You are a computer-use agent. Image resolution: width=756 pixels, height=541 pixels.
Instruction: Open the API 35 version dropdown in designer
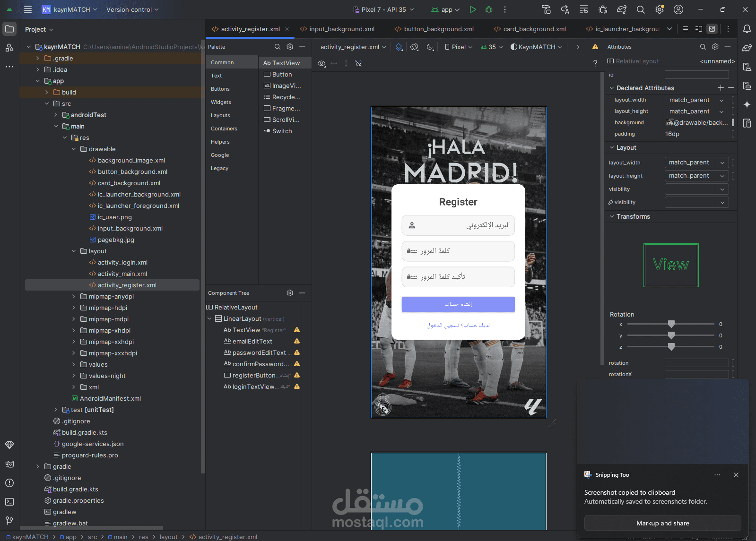click(492, 47)
